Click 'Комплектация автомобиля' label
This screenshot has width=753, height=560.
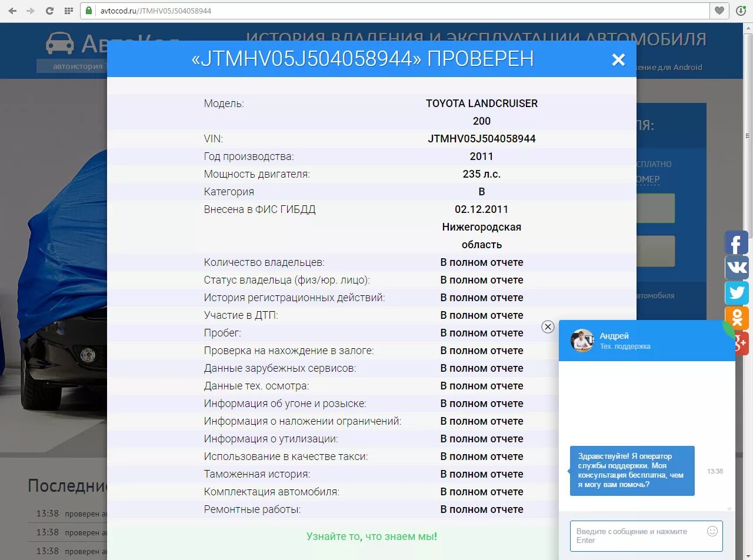tap(272, 492)
